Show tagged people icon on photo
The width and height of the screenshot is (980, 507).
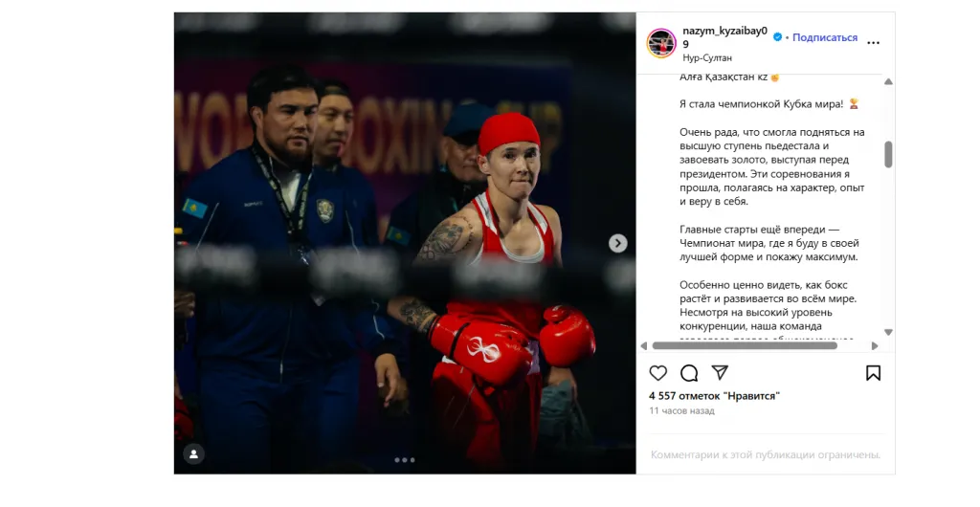(x=193, y=454)
